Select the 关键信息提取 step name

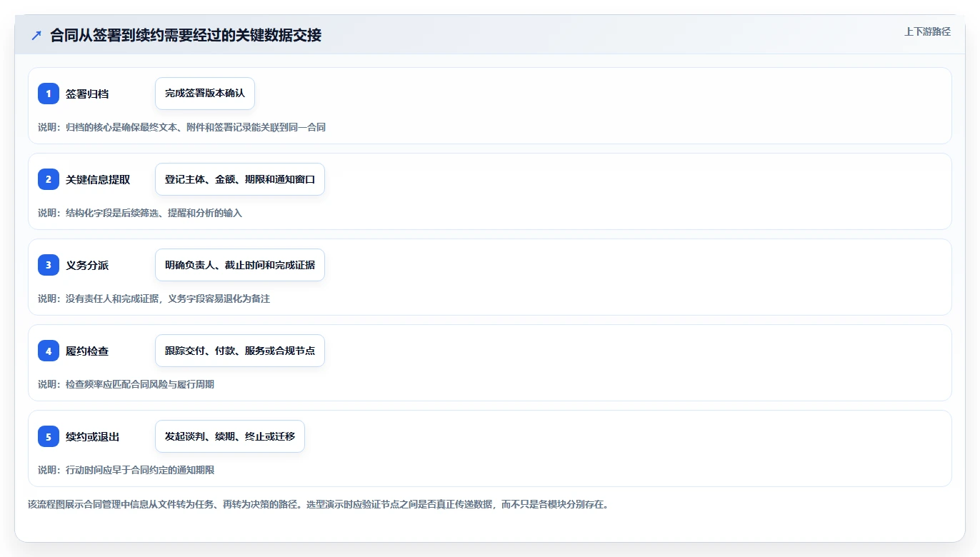click(x=98, y=179)
